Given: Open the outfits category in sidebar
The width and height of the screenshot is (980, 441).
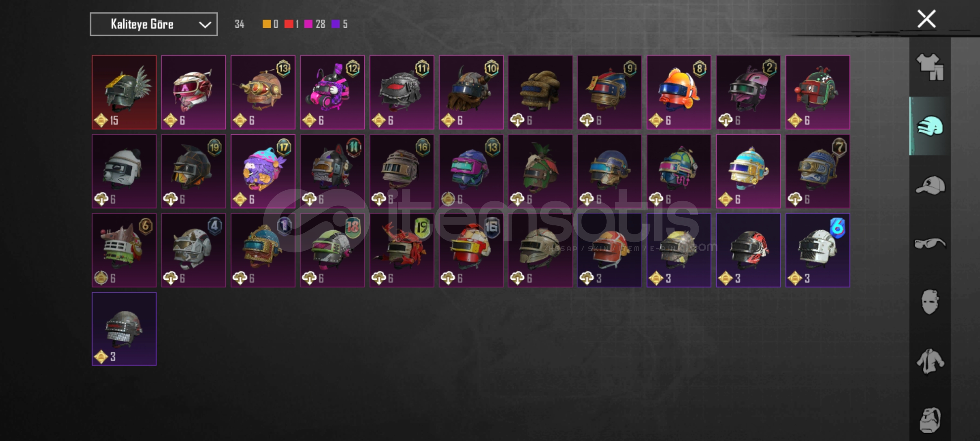Looking at the screenshot, I should 930,67.
